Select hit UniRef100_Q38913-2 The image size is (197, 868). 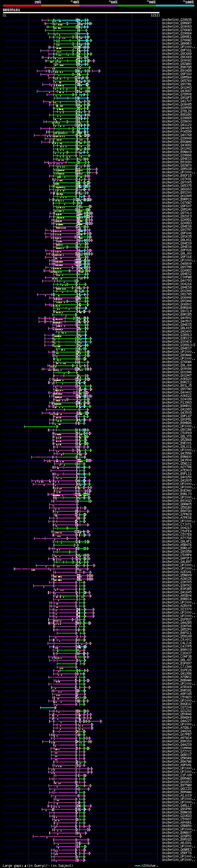179,345
